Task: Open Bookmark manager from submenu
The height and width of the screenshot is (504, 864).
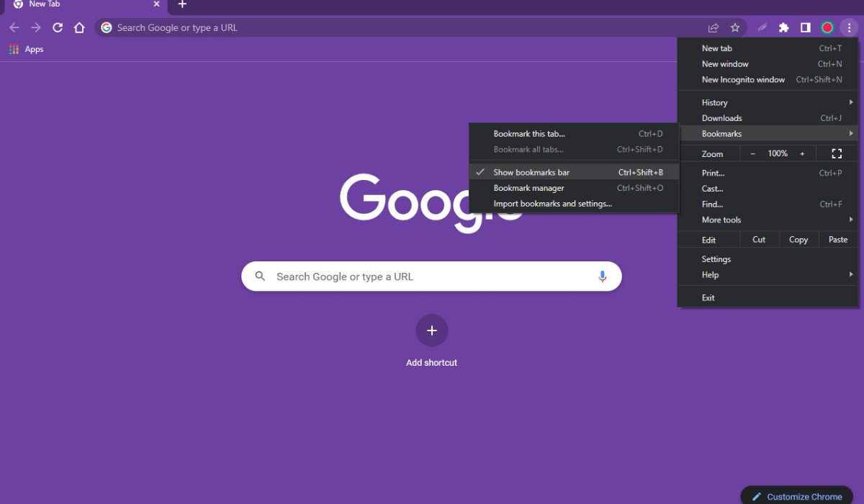Action: click(528, 188)
